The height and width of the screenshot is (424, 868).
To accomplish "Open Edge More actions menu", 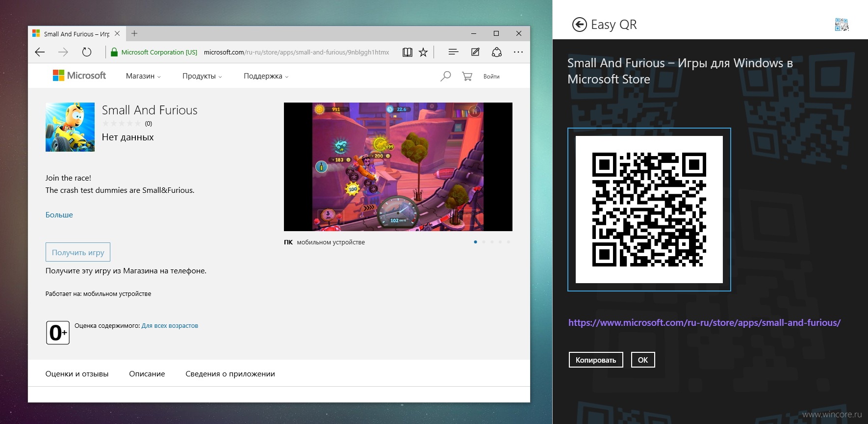I will pyautogui.click(x=518, y=52).
